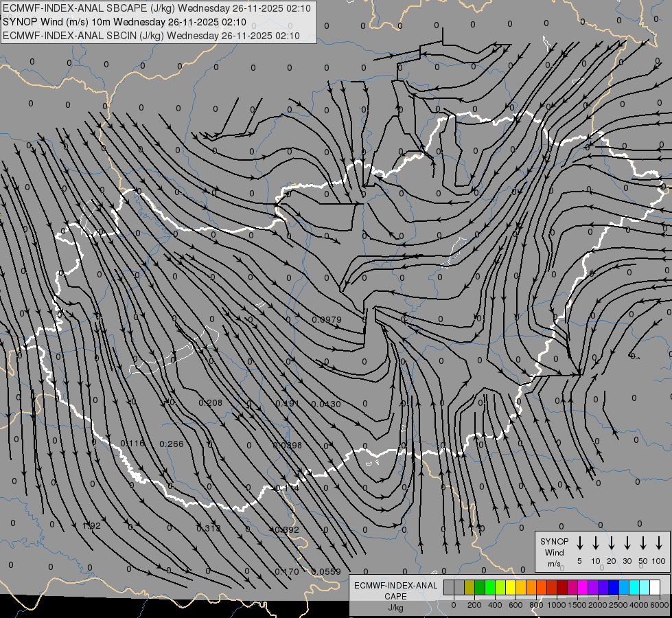Pick the pale cyan CAPE swatch
The height and width of the screenshot is (618, 672).
click(x=645, y=587)
